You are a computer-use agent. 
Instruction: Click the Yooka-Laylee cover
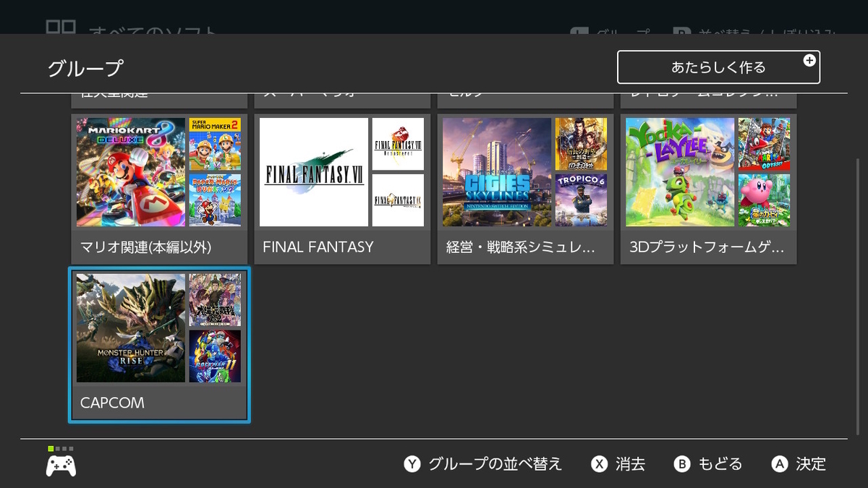(x=680, y=172)
